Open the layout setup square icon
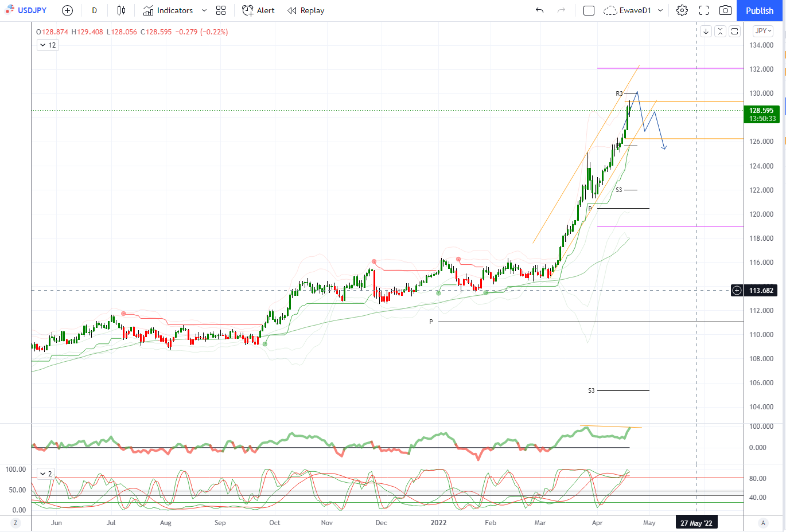 click(589, 10)
